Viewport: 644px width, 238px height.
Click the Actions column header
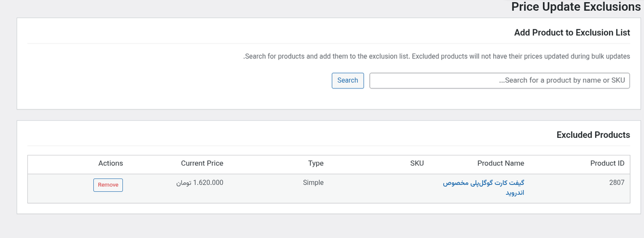click(111, 163)
